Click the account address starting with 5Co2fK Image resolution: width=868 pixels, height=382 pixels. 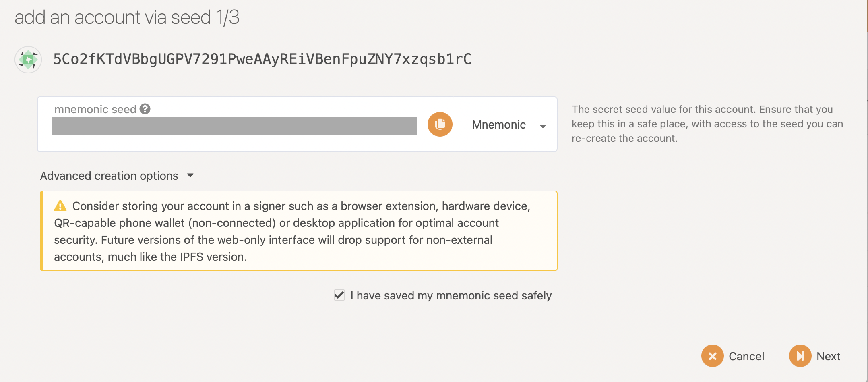[x=262, y=59]
